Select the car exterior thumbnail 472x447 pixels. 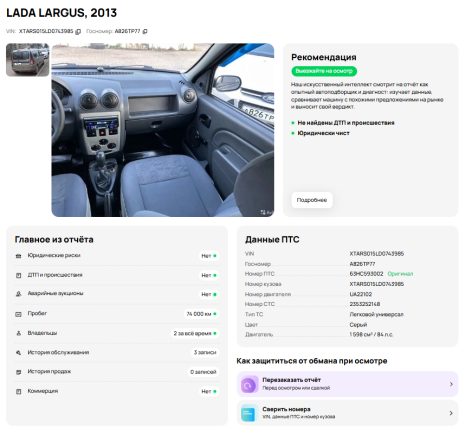coord(28,60)
